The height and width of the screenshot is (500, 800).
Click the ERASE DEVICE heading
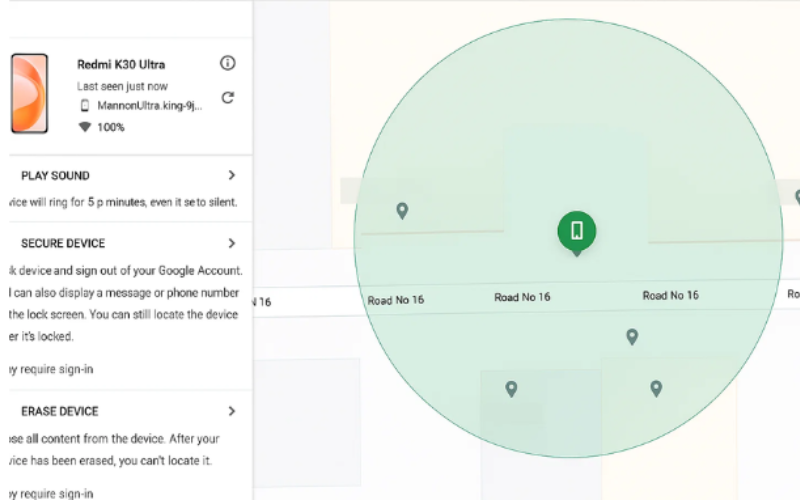[59, 411]
